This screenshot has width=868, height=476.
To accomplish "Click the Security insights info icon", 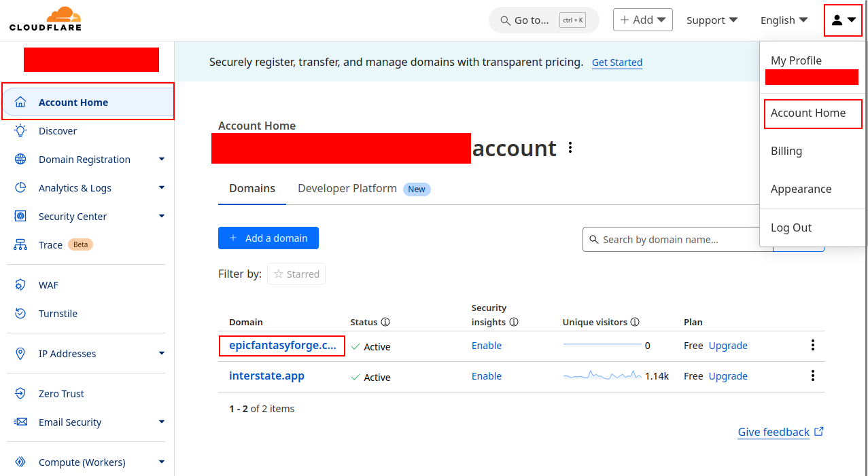I will click(x=514, y=322).
